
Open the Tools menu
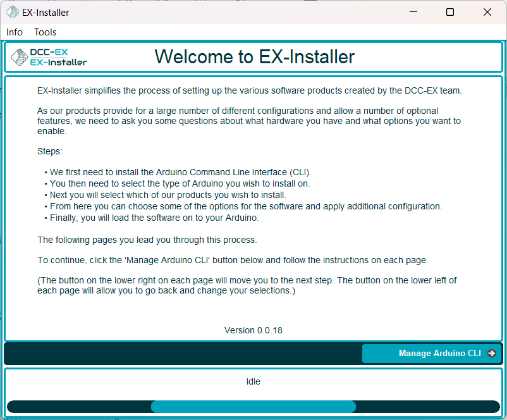[x=45, y=32]
